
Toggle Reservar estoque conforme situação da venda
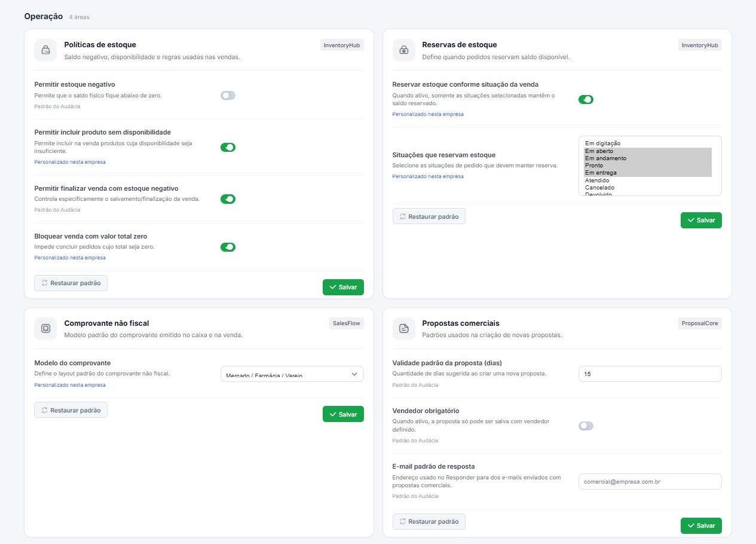(x=586, y=99)
